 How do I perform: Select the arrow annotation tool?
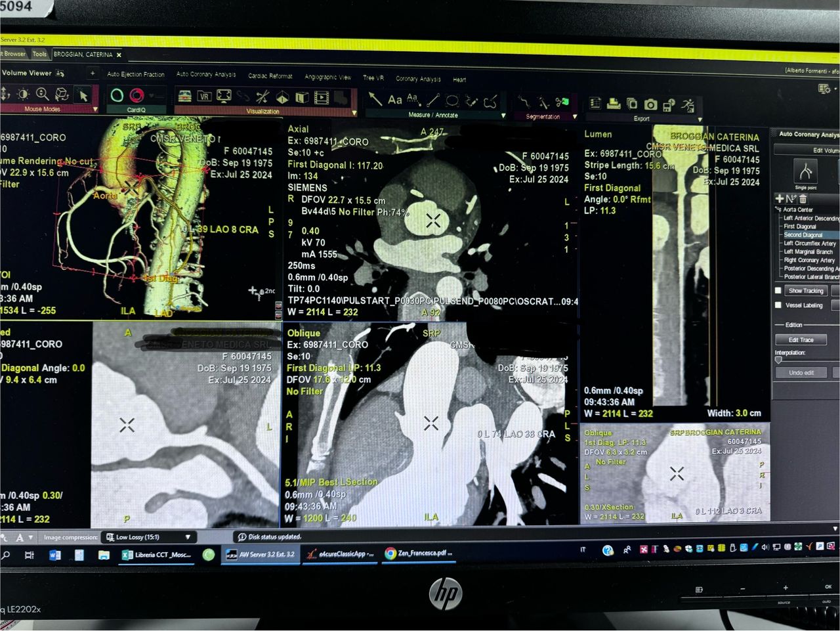tap(375, 98)
